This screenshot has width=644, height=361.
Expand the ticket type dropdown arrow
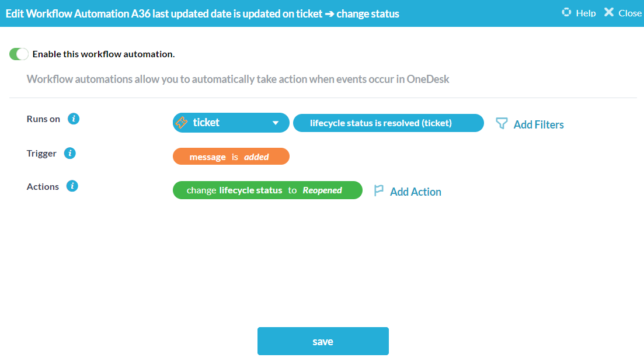[276, 123]
